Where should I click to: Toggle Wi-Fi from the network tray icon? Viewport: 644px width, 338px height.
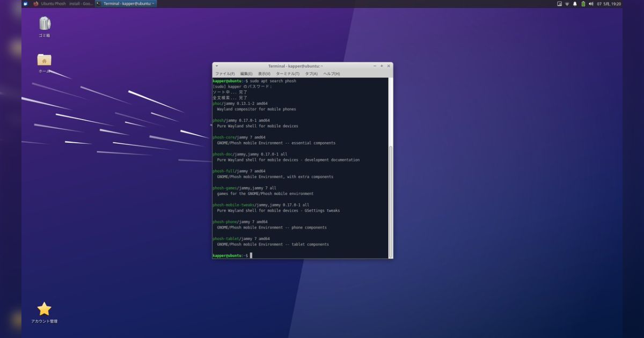[567, 3]
